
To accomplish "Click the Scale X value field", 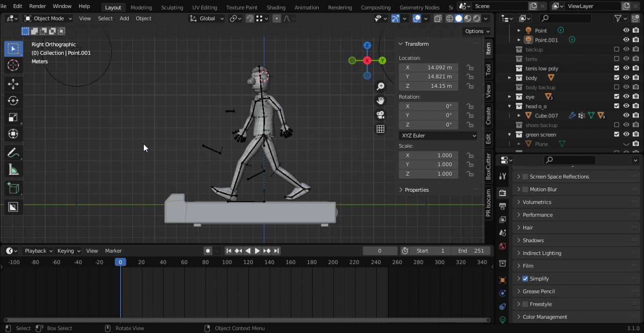I will point(428,155).
